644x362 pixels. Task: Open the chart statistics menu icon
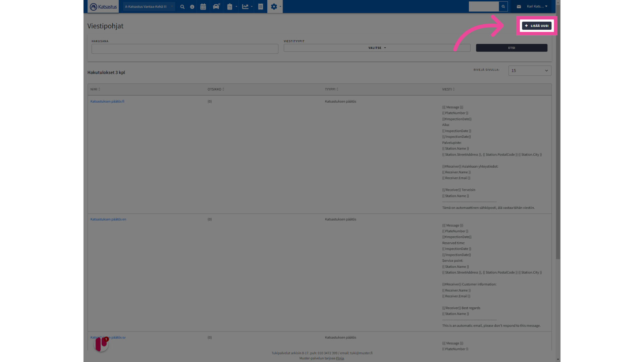(247, 7)
